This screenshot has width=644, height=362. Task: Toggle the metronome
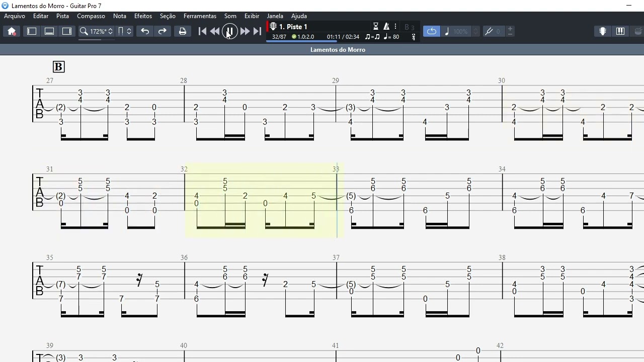(386, 27)
